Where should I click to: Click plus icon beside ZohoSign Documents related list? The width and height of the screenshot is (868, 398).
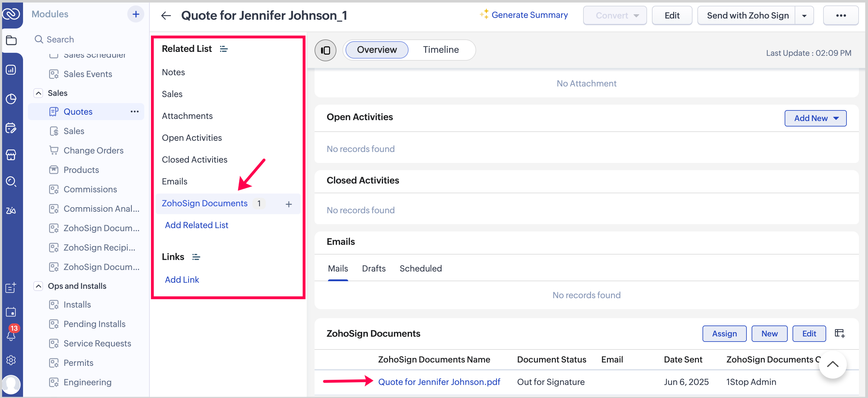[x=289, y=204]
